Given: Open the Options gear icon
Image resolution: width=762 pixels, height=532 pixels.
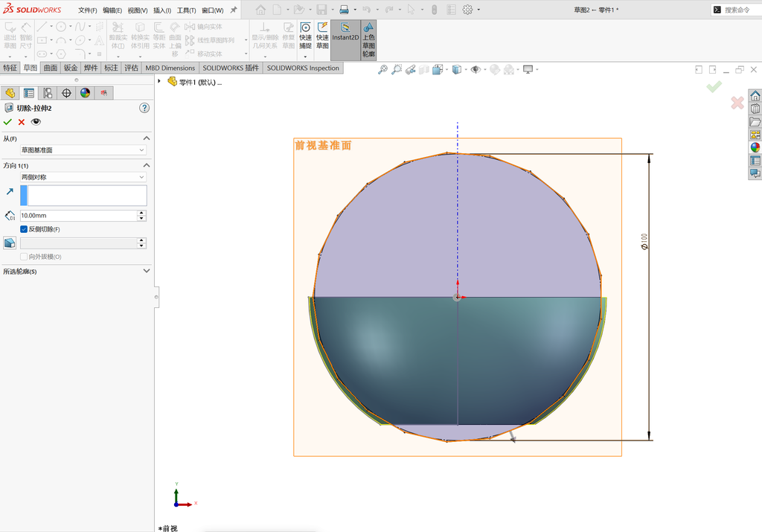Looking at the screenshot, I should click(467, 10).
